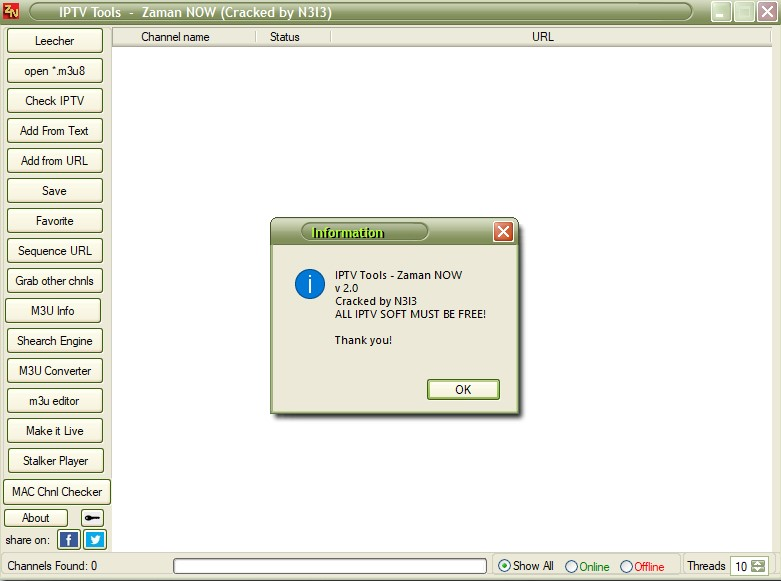Click the Twitter share icon
Image resolution: width=781 pixels, height=581 pixels.
pos(95,540)
